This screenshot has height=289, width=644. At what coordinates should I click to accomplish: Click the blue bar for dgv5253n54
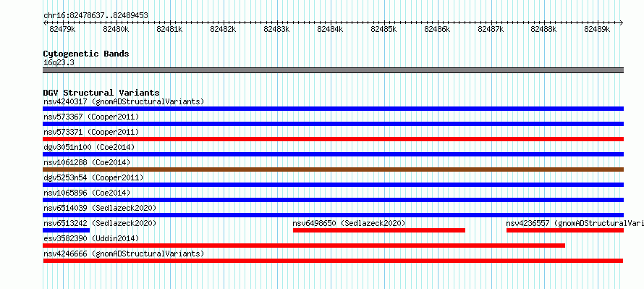coord(333,185)
